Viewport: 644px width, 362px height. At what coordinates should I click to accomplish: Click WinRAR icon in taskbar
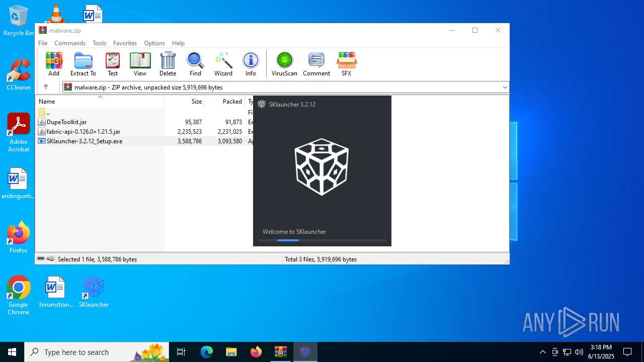[x=280, y=352]
